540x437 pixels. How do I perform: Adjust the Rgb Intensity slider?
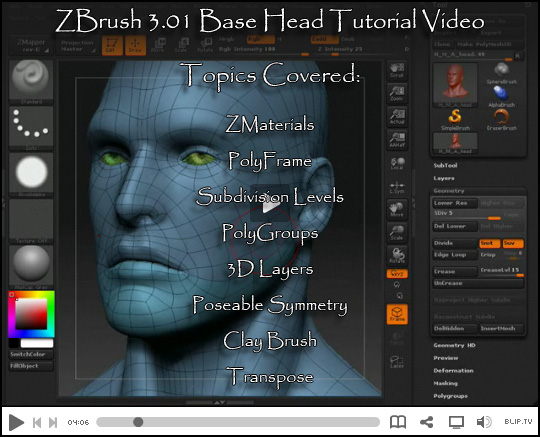click(264, 50)
